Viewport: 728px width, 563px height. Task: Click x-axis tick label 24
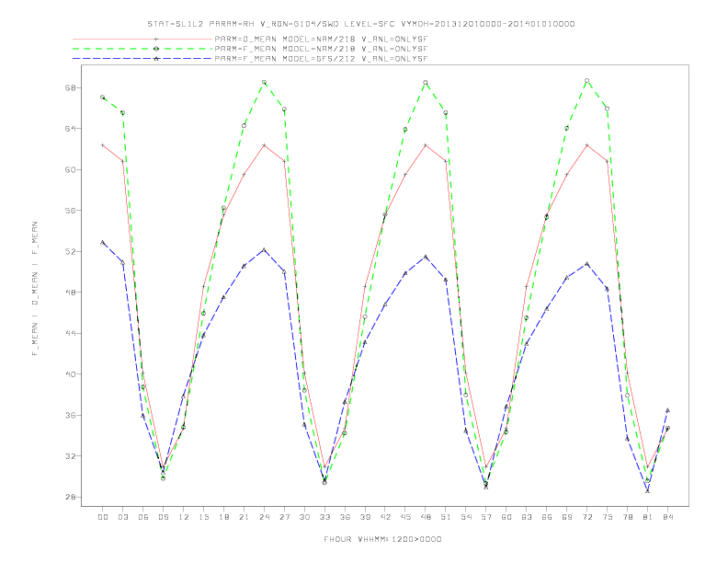(264, 517)
